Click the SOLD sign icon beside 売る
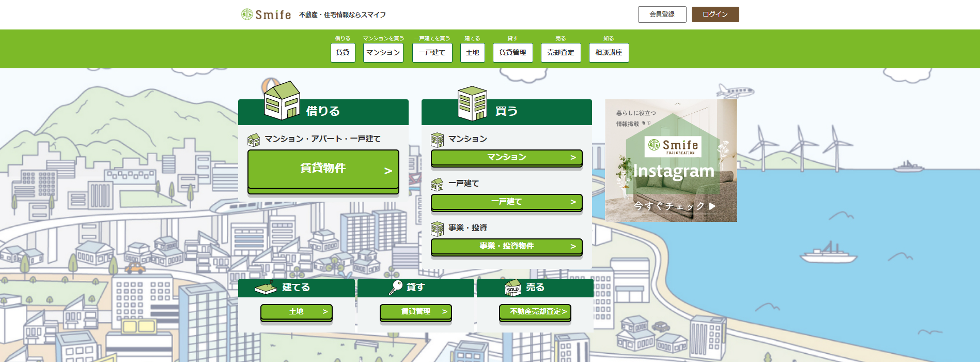This screenshot has width=980, height=362. 513,288
